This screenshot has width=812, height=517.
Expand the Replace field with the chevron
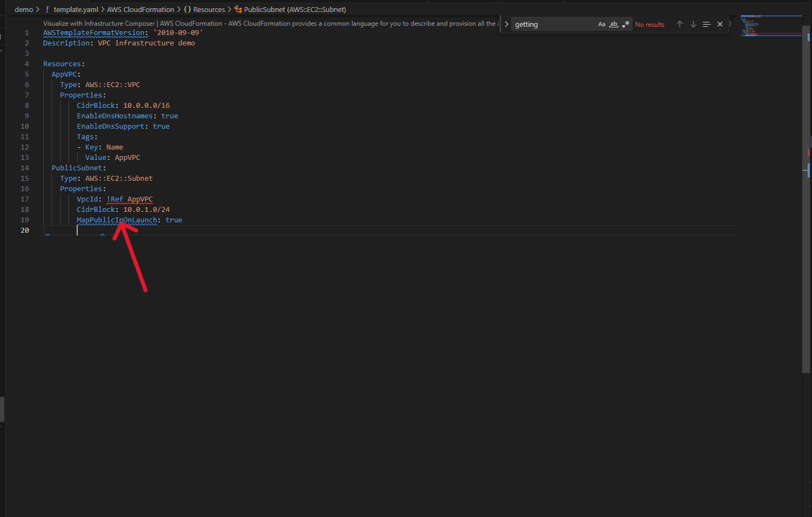(506, 24)
